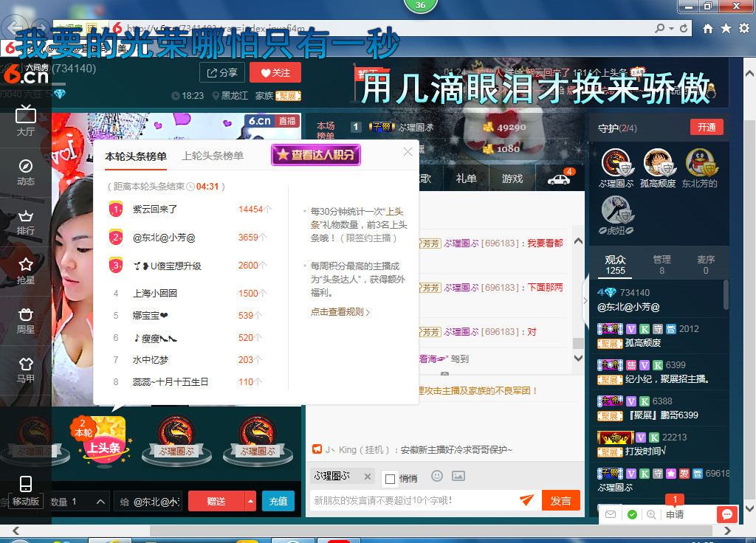Open the 礼单 gift list tab
Image resolution: width=756 pixels, height=543 pixels.
[467, 179]
